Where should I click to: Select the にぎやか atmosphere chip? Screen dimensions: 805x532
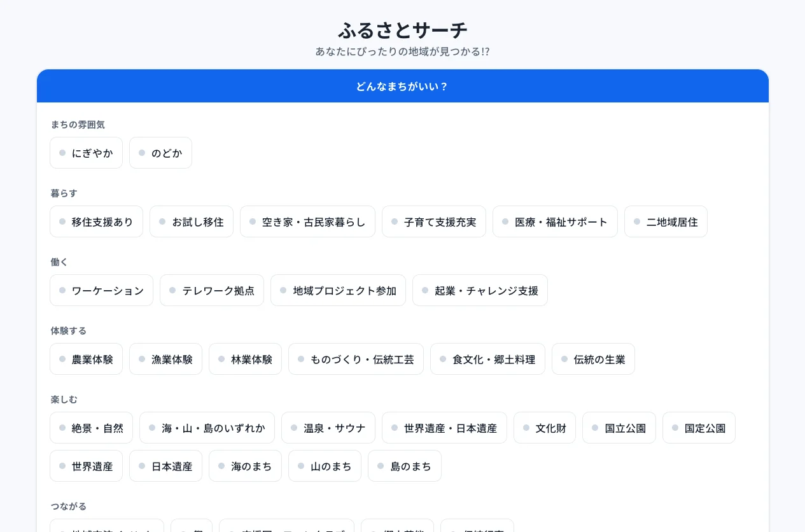tap(86, 153)
